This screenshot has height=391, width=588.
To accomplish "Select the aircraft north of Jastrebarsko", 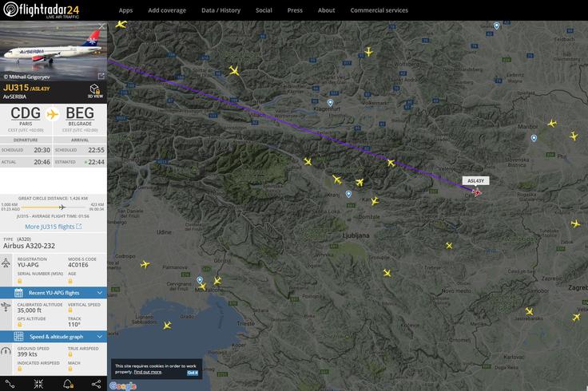I will pos(529,311).
